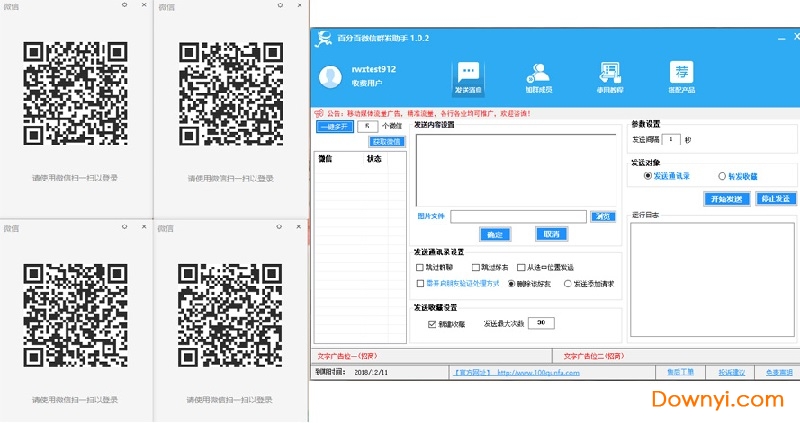Select the 转发收藏 radio option

pyautogui.click(x=722, y=176)
